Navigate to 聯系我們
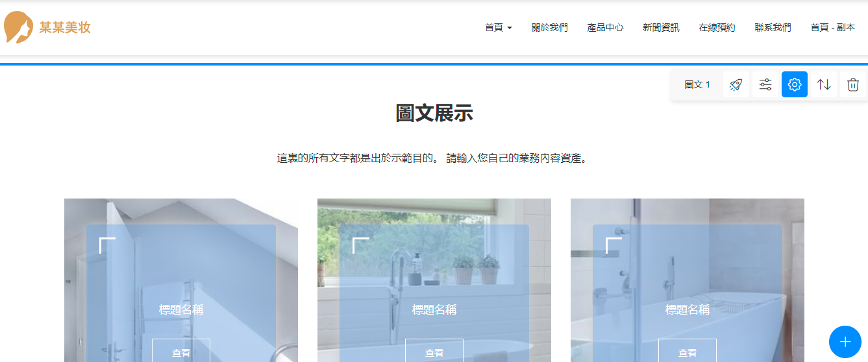The image size is (868, 362). pyautogui.click(x=773, y=27)
